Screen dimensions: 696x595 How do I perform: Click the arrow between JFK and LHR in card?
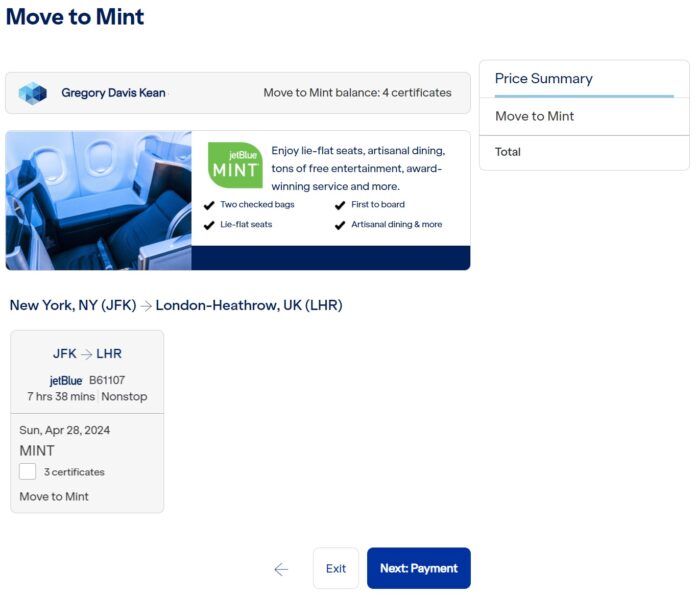click(x=87, y=354)
